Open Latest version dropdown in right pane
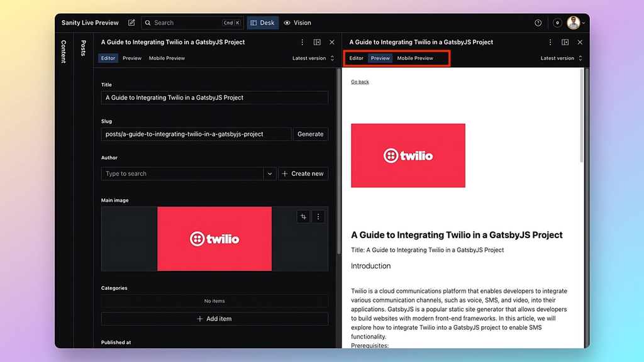644x362 pixels. click(562, 58)
